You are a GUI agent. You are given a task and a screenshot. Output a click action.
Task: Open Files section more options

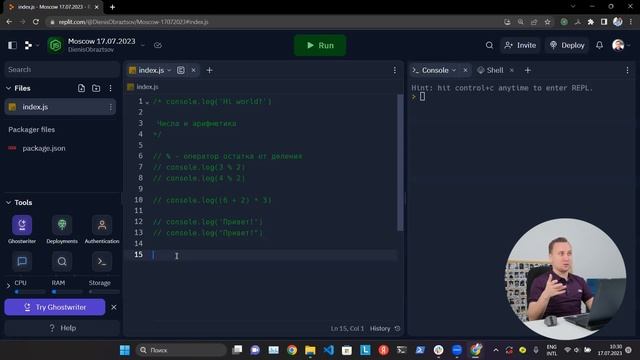(110, 88)
